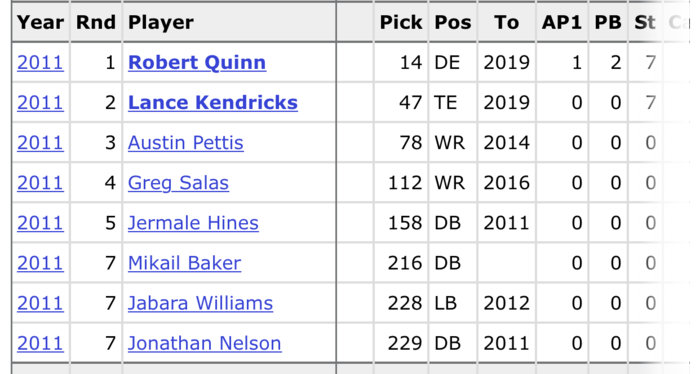
Task: Click the Jabara Williams link
Action: (200, 303)
